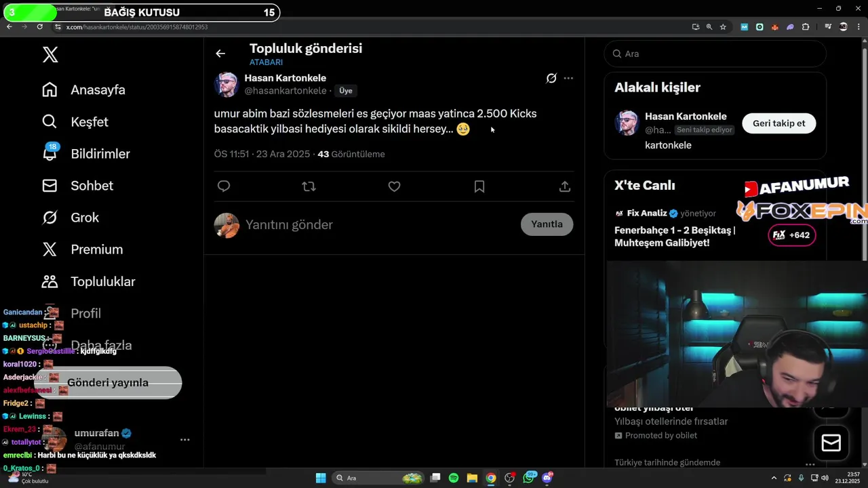Open the Chrome three-dot menu
This screenshot has height=488, width=868.
(x=859, y=27)
